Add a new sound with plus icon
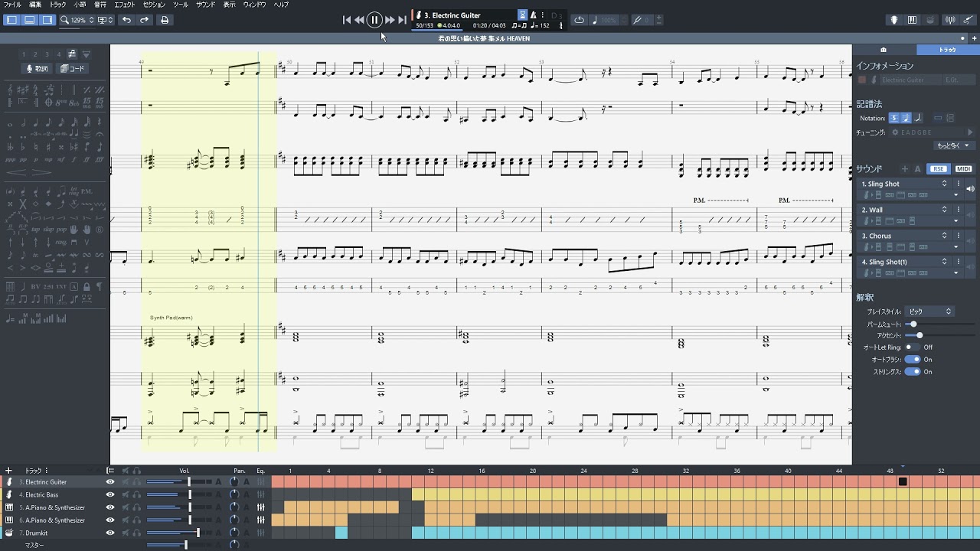Viewport: 980px width, 551px height. 904,169
